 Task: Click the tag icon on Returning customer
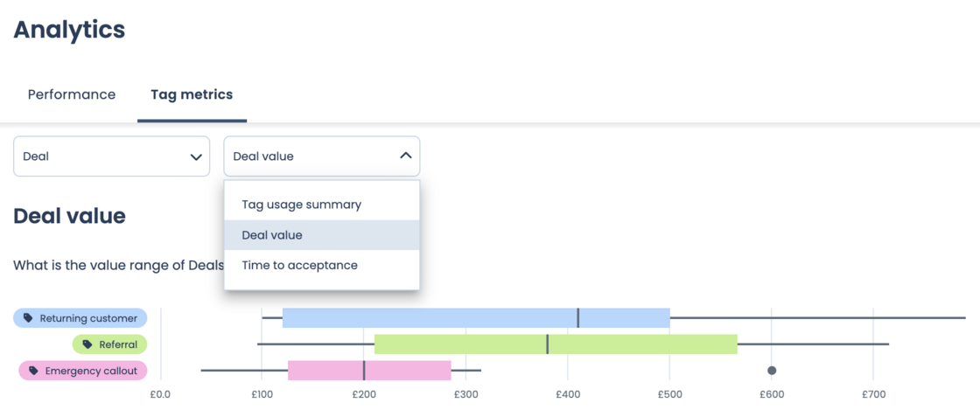coord(28,318)
